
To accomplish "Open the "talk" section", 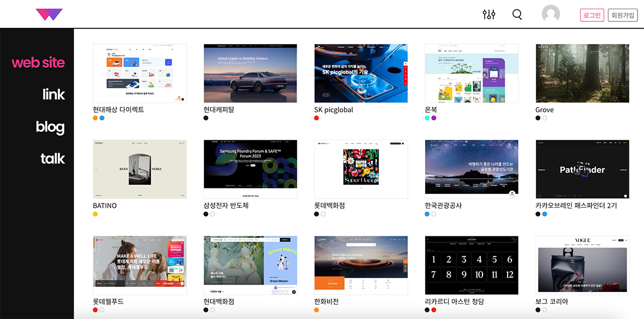I will click(52, 158).
